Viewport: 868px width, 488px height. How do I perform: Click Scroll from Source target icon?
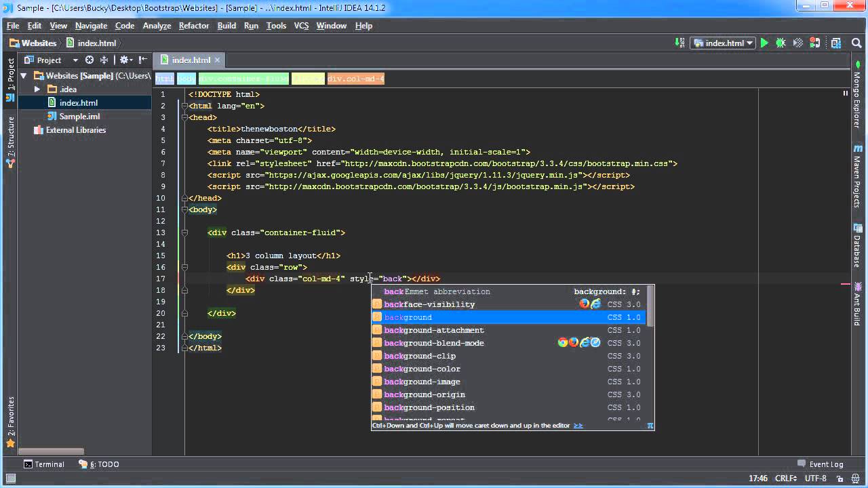click(x=90, y=60)
